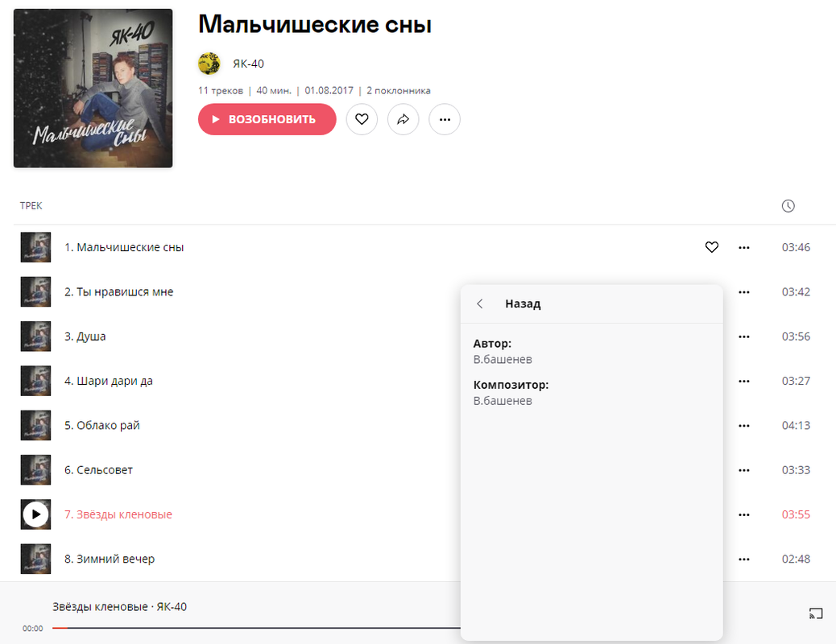
Task: Click the 11 треков track count
Action: click(x=221, y=91)
